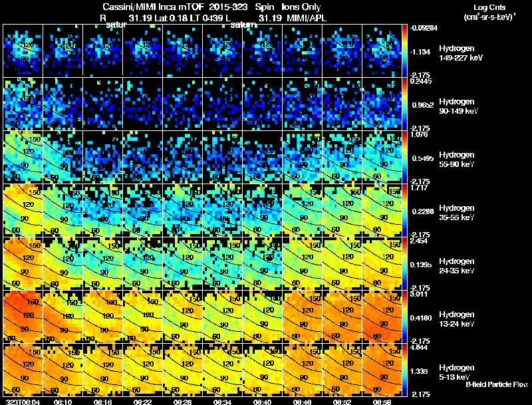Select the '06:22' time label
Image resolution: width=532 pixels, height=405 pixels.
142,402
